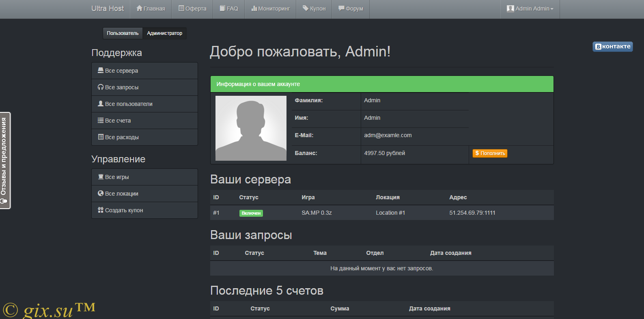
Task: Click the Включен status badge
Action: tap(251, 213)
